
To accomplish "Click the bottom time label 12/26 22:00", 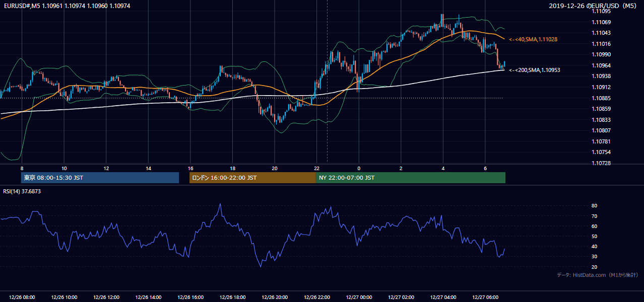I will tap(317, 297).
